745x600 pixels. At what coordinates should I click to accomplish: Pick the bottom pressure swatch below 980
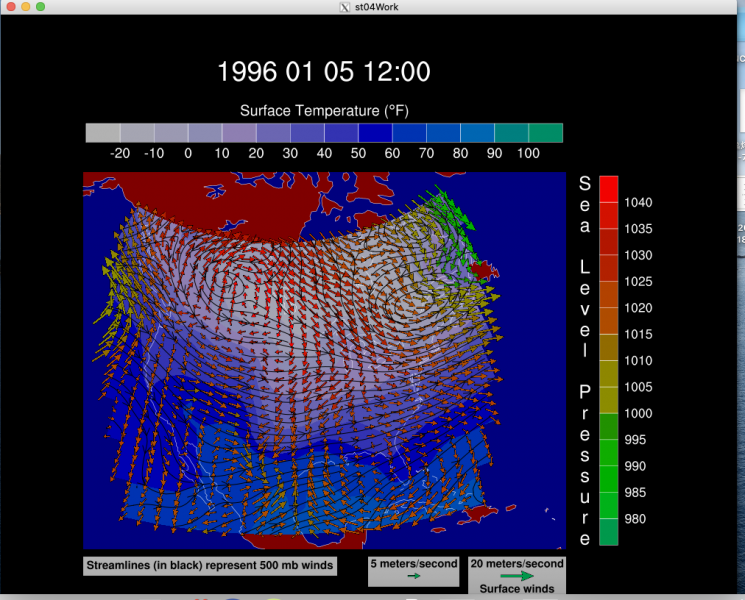[x=608, y=533]
